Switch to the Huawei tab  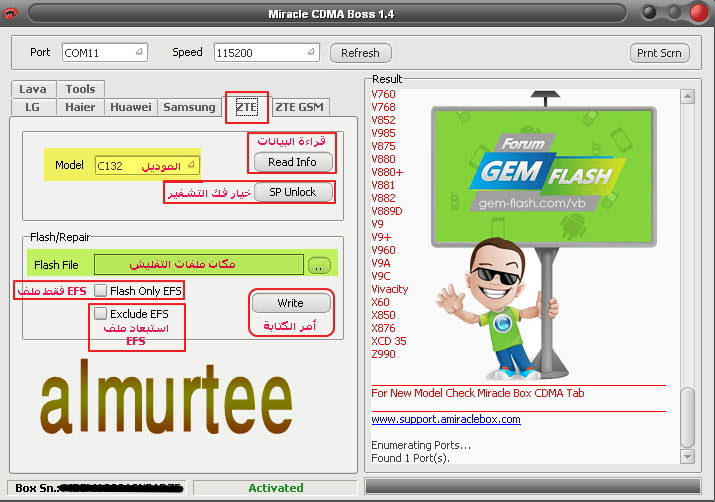coord(131,107)
